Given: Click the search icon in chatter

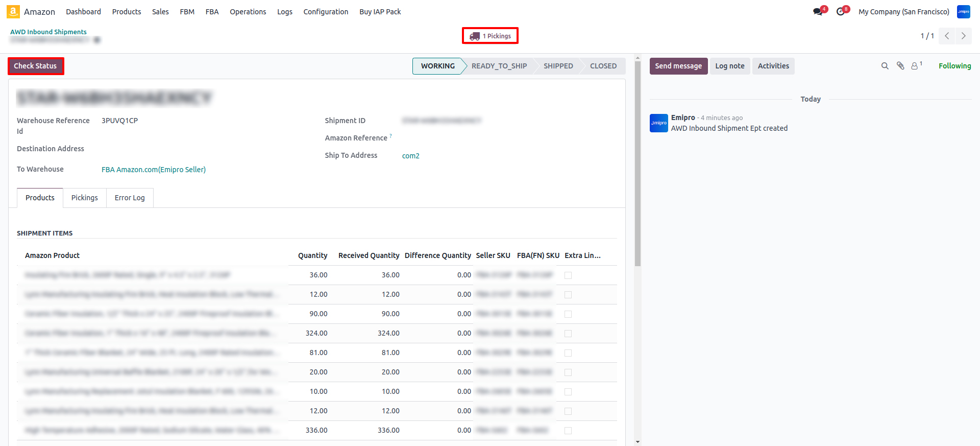Looking at the screenshot, I should (x=885, y=66).
